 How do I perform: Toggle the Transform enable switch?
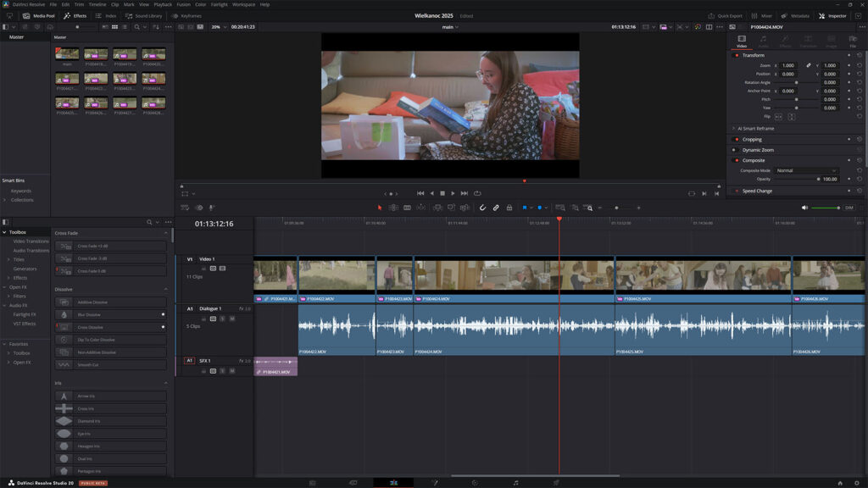pyautogui.click(x=737, y=55)
